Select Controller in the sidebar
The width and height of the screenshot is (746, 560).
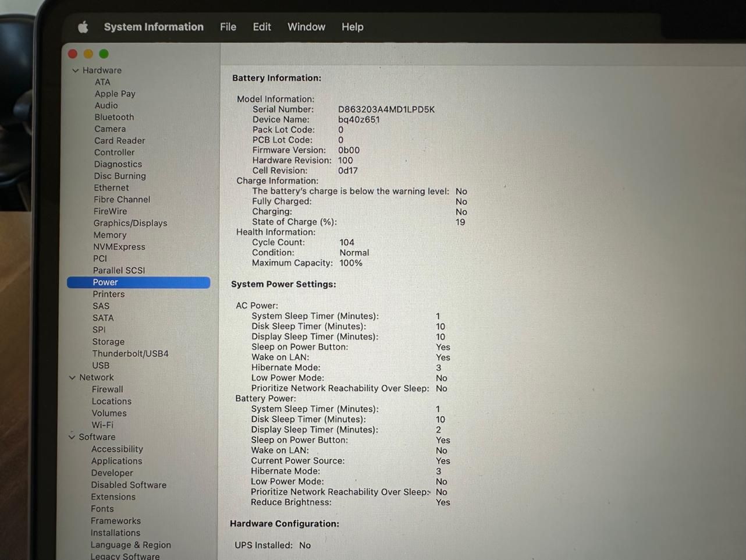click(x=114, y=152)
